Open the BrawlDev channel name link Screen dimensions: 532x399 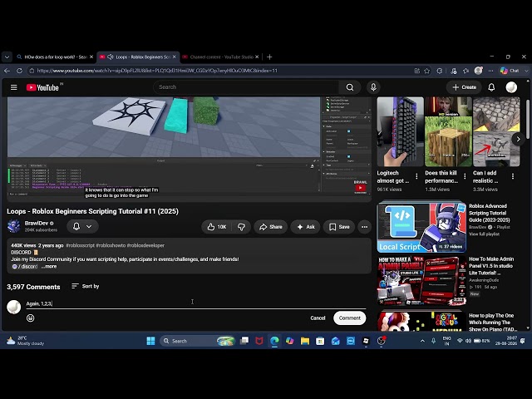click(x=37, y=224)
